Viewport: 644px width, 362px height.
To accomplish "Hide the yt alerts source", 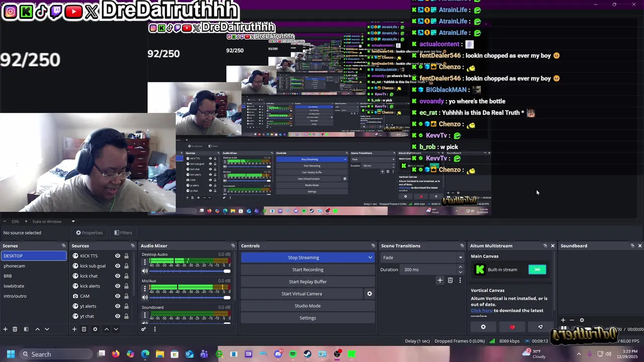I will coord(118,306).
